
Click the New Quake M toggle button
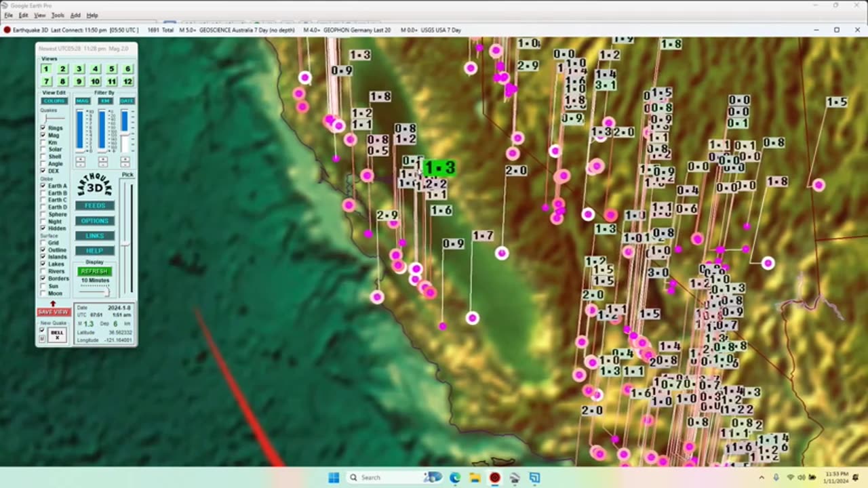(42, 339)
